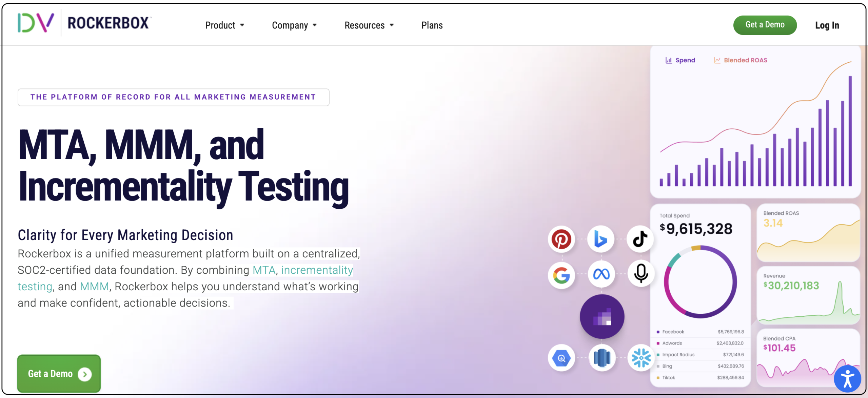Click the Blended CPA value $101.45
The width and height of the screenshot is (868, 398).
point(779,348)
